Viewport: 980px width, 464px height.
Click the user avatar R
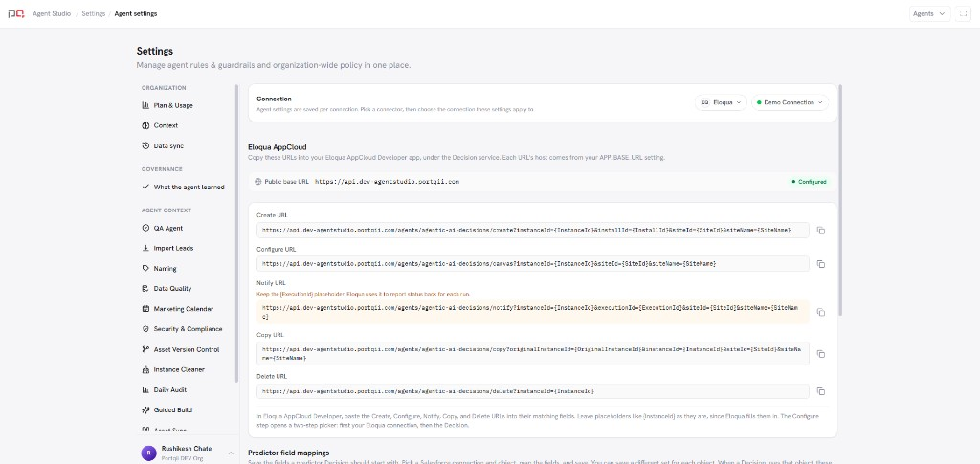point(148,453)
